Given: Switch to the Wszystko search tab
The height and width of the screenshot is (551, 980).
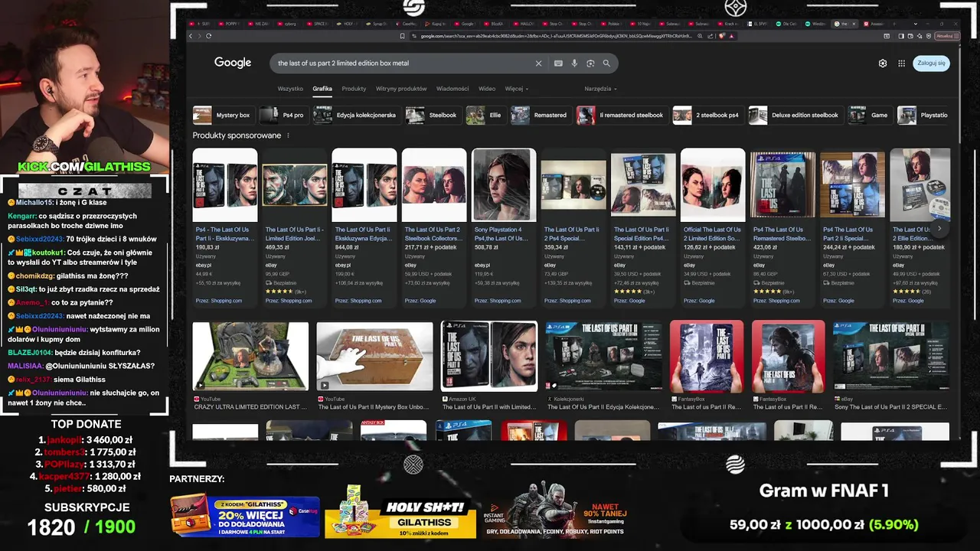Looking at the screenshot, I should tap(290, 89).
